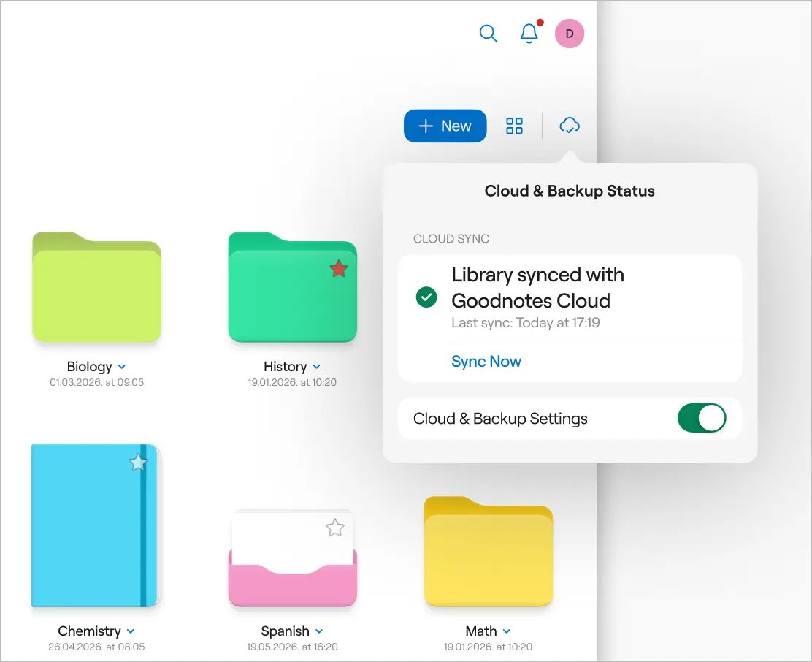Click the Chemistry notebook name

89,631
